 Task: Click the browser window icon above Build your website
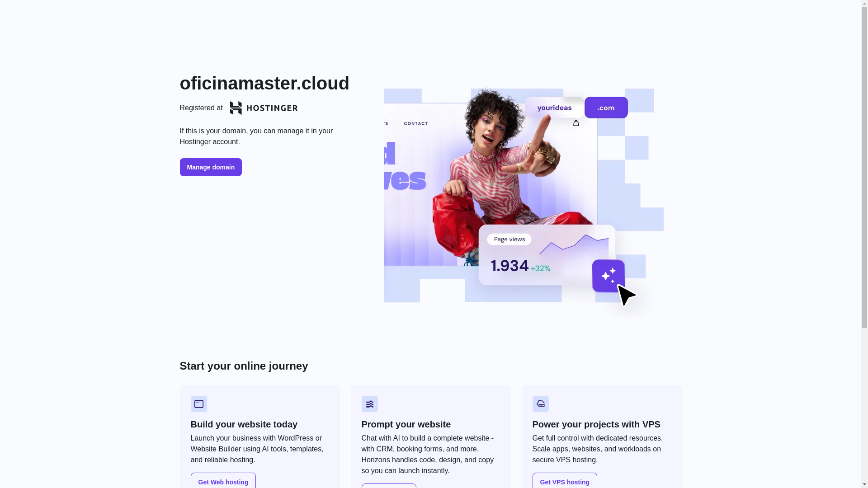pos(198,404)
